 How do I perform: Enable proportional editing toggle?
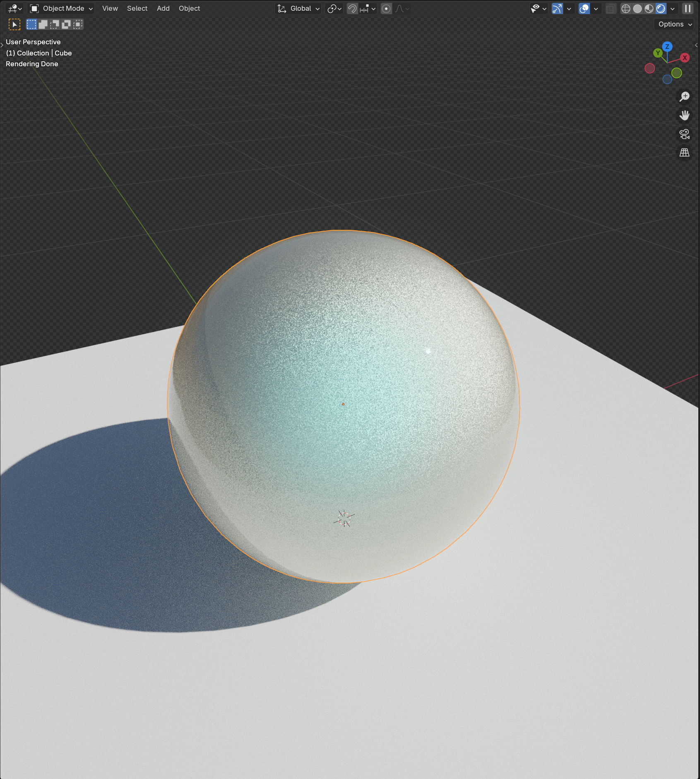pyautogui.click(x=386, y=8)
